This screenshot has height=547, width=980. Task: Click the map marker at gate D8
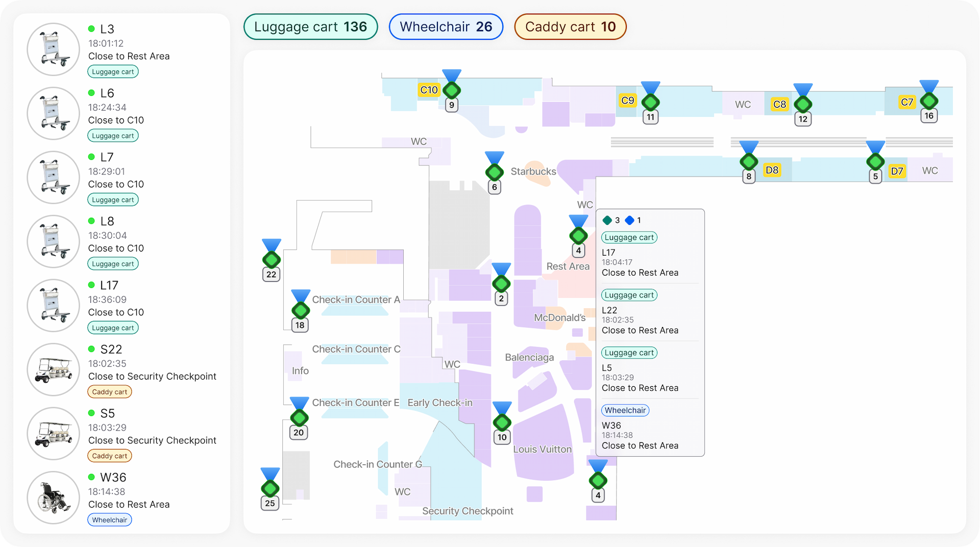coord(749,162)
